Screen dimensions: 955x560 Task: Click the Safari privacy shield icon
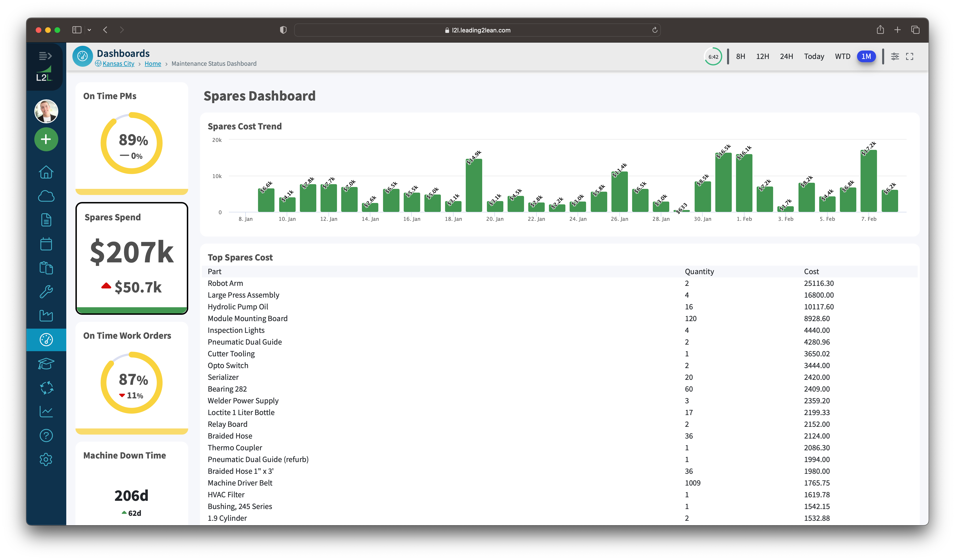(x=283, y=30)
